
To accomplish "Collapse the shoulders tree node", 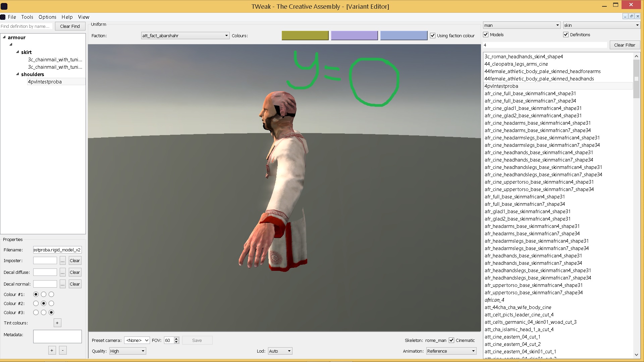I will click(x=17, y=74).
